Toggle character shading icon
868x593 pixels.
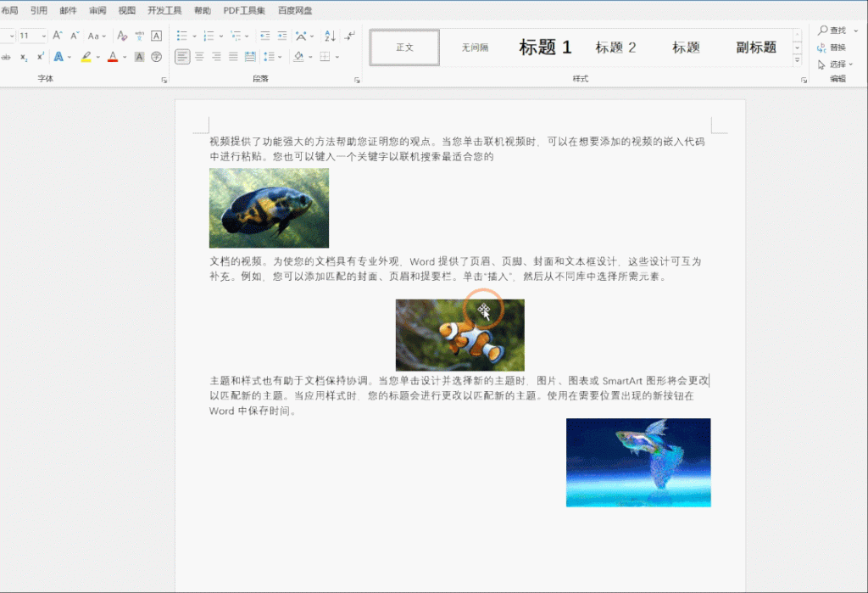140,57
